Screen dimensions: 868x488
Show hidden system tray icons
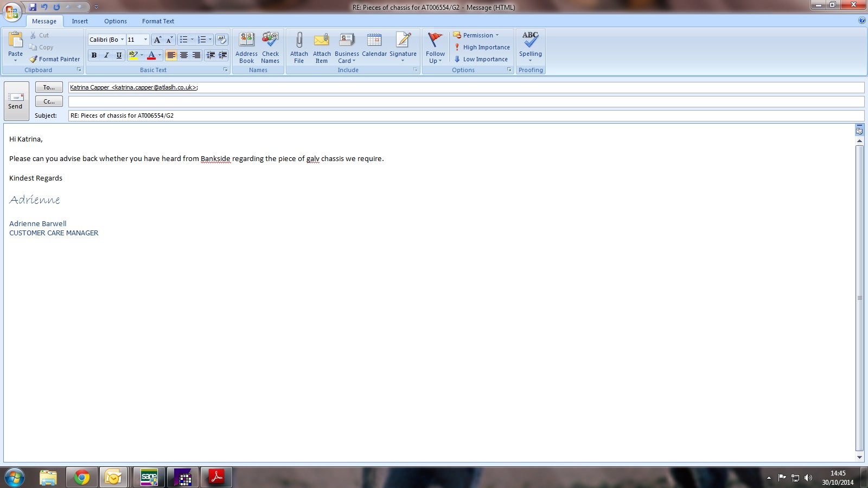[768, 478]
